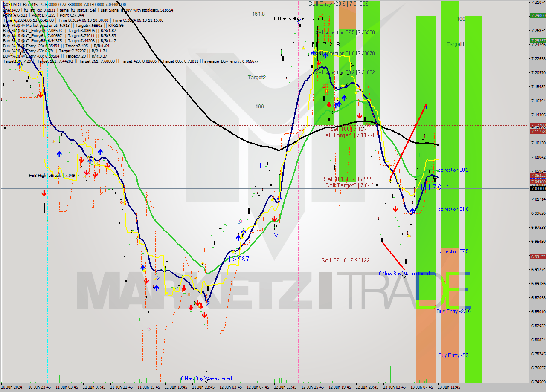Viewport: 546px width, 392px height.
Task: Click the '11 Jun 23:45' time axis label
Action: tap(203, 387)
